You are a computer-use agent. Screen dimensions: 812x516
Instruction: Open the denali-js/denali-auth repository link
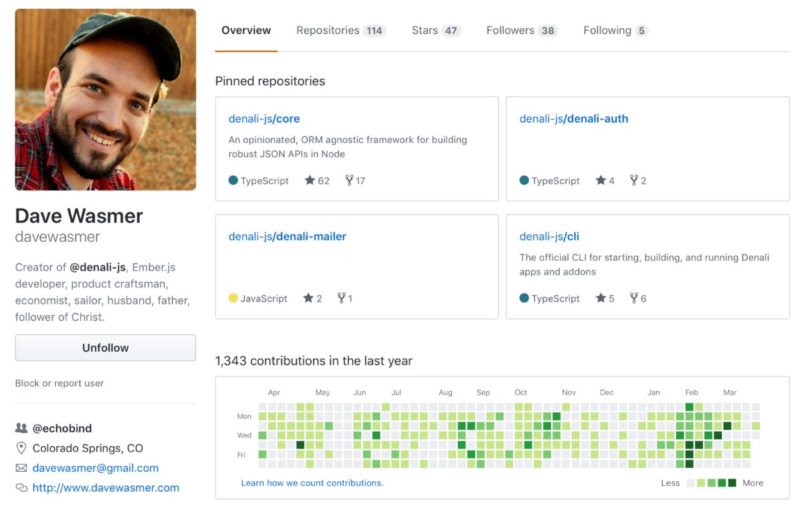[x=573, y=119]
